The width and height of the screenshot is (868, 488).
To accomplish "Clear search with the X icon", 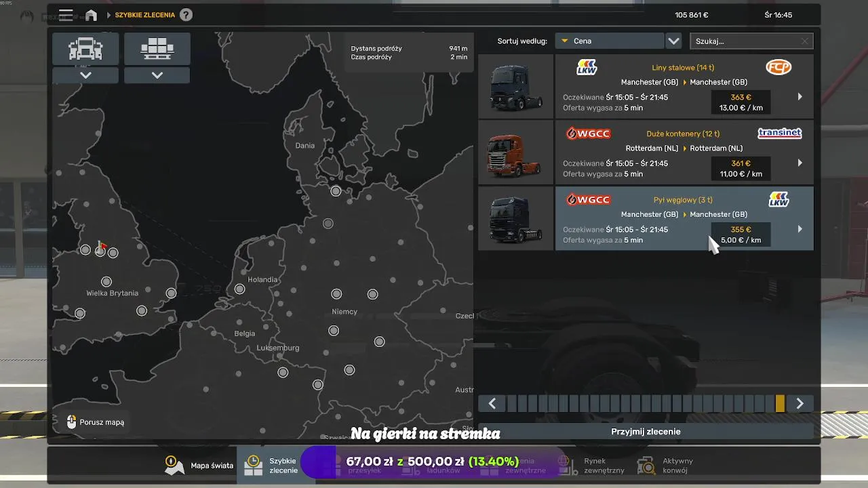I will point(805,41).
